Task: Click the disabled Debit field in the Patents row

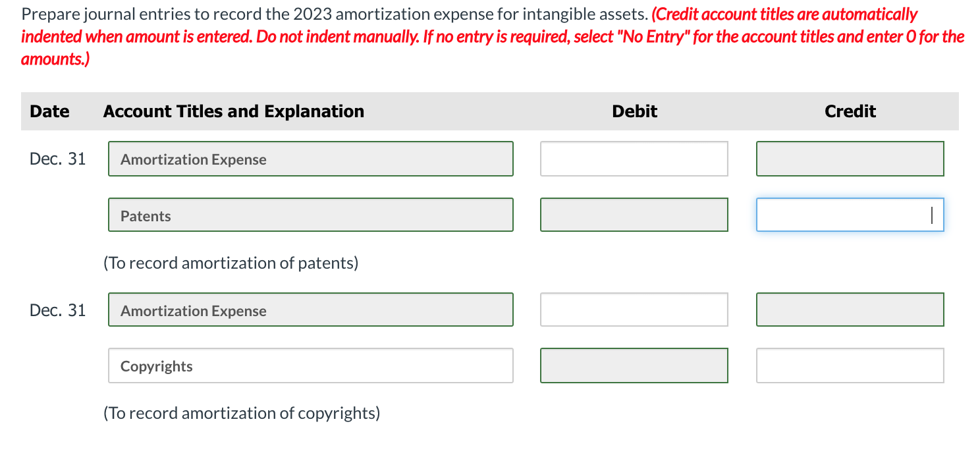Action: (x=634, y=215)
